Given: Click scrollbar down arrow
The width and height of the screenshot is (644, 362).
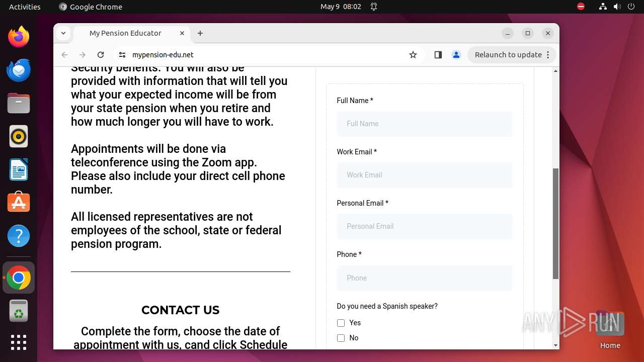Looking at the screenshot, I should (x=555, y=345).
